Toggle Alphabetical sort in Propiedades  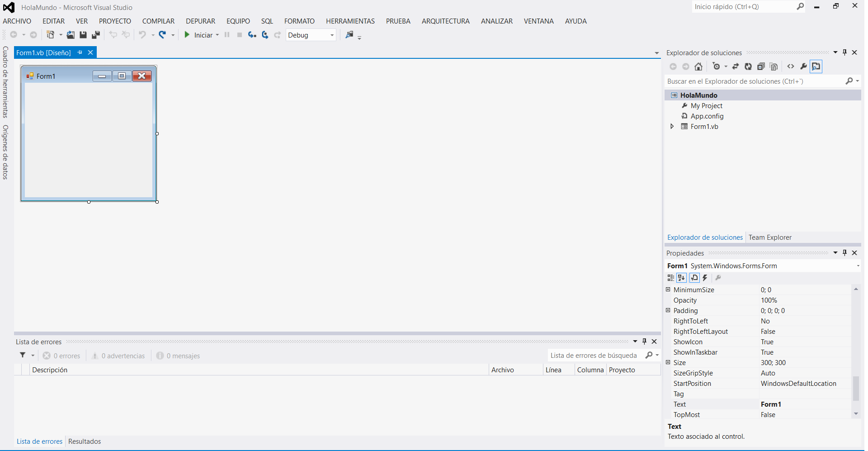[x=681, y=278]
